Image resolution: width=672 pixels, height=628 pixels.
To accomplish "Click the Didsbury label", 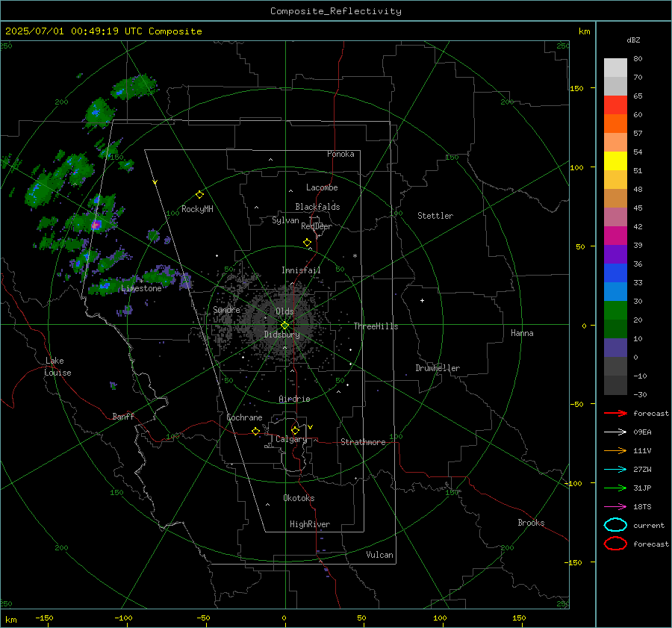I will (x=282, y=335).
